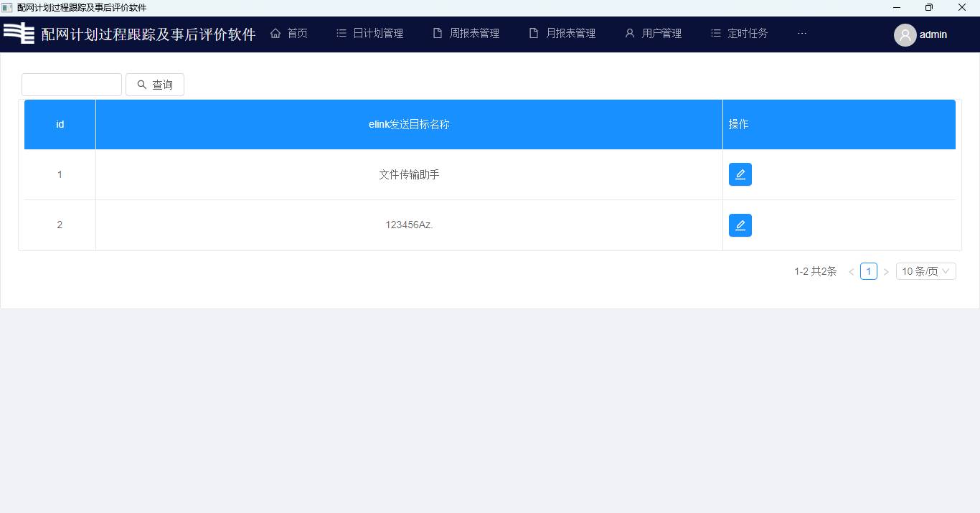Click the admin username label
Screen dimensions: 980x513
tap(933, 34)
